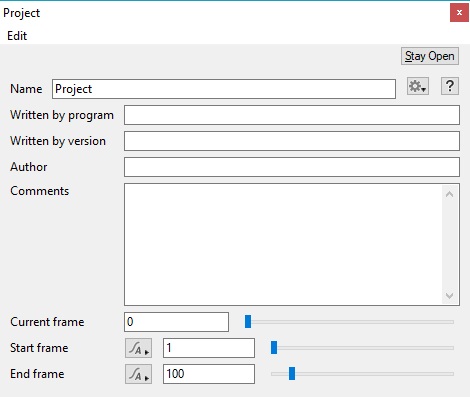Close the Project dialog
This screenshot has width=470, height=397.
(459, 13)
